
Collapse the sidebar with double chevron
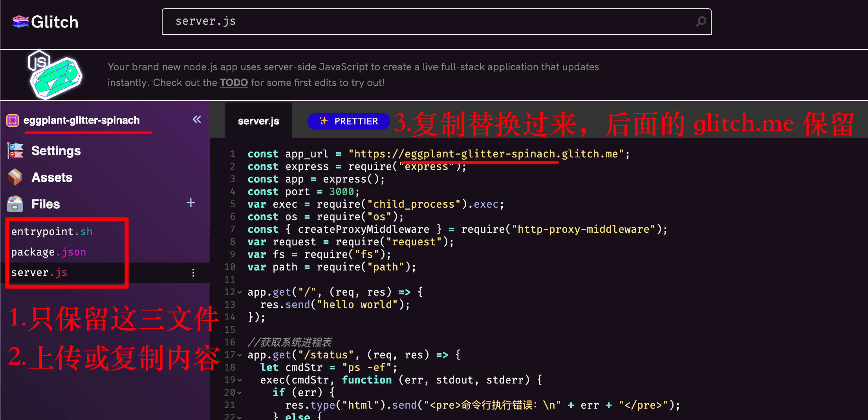click(197, 119)
